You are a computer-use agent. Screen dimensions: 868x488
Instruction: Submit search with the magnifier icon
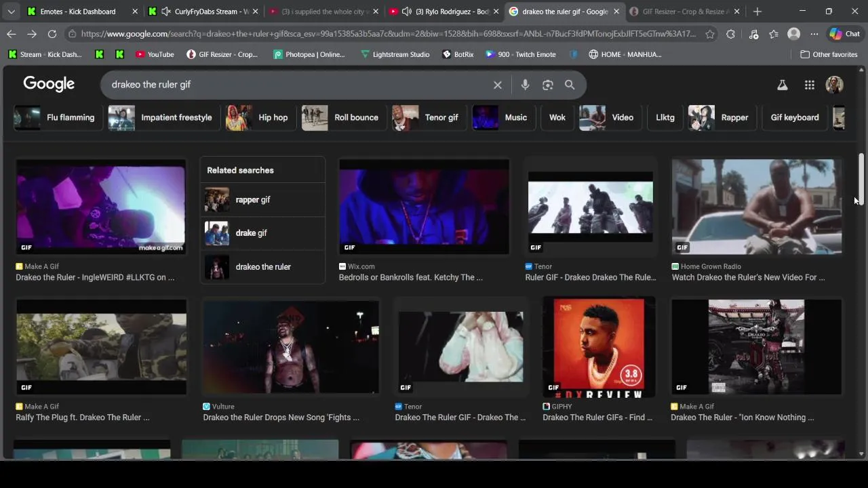[570, 85]
